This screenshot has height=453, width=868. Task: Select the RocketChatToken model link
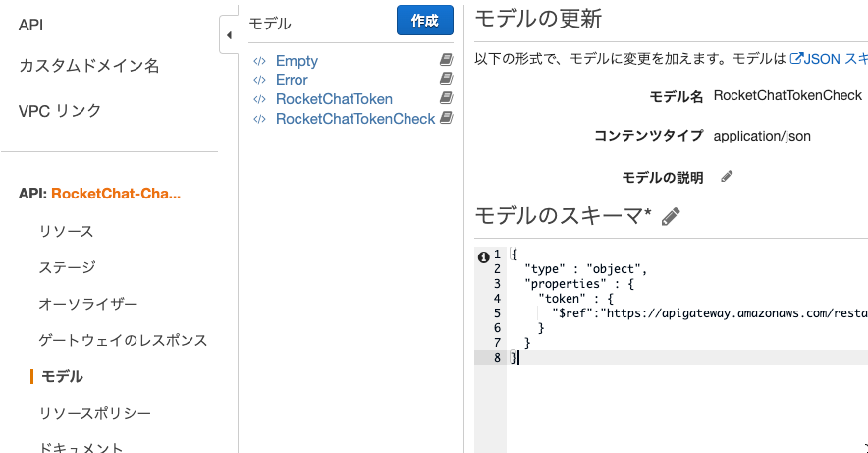tap(335, 99)
